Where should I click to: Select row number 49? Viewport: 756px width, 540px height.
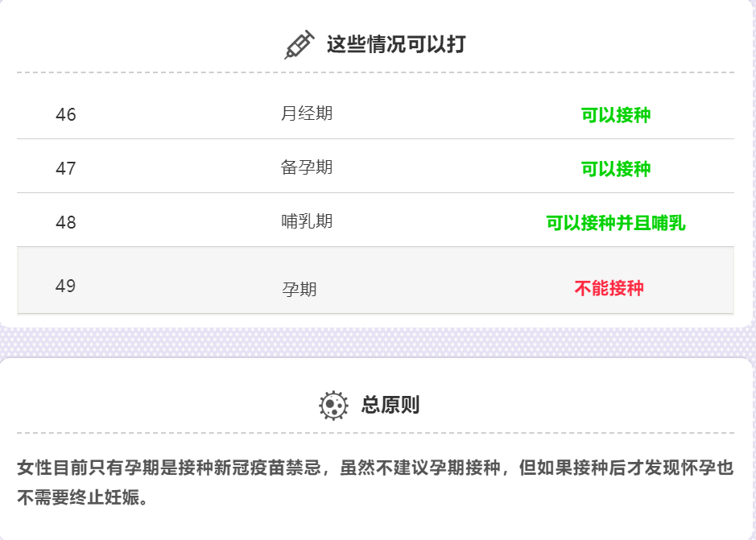click(66, 286)
